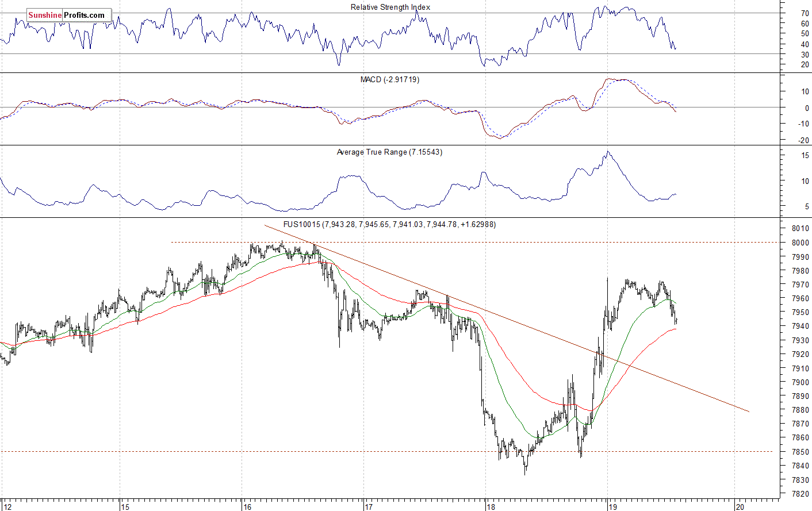Select date label 17 on the time axis
Image resolution: width=812 pixels, height=511 pixels.
click(x=369, y=507)
